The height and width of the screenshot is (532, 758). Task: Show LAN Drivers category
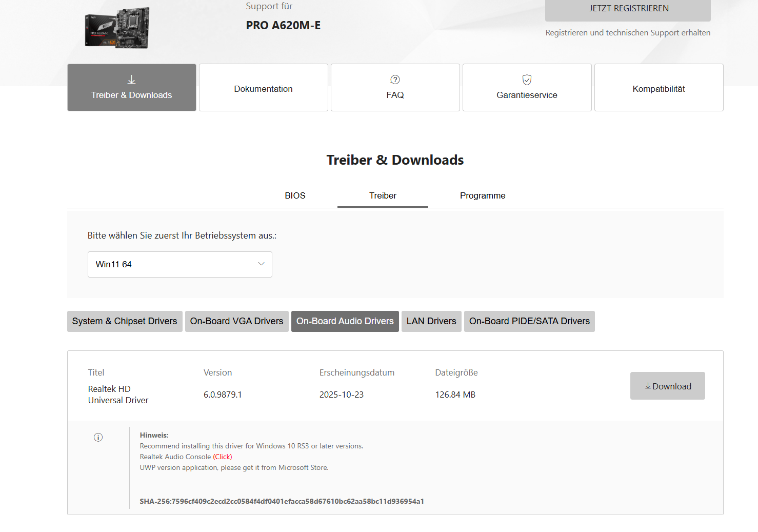click(x=431, y=321)
